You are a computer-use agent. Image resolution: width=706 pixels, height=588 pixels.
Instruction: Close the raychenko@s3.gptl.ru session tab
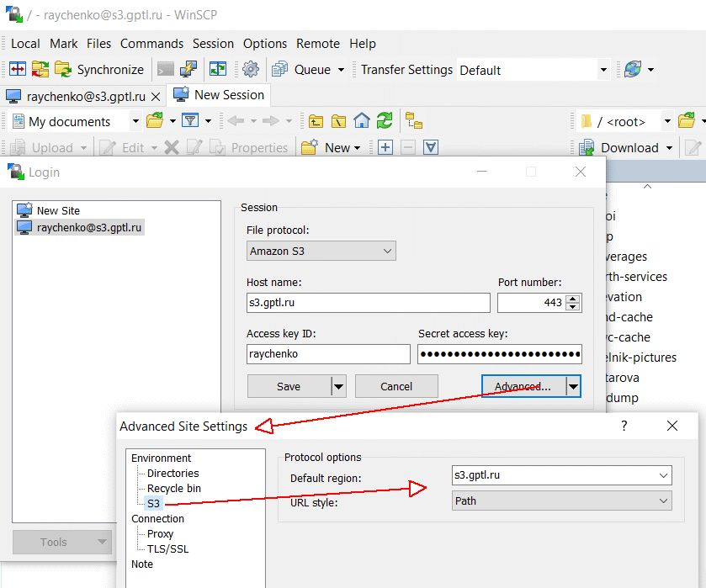[156, 97]
